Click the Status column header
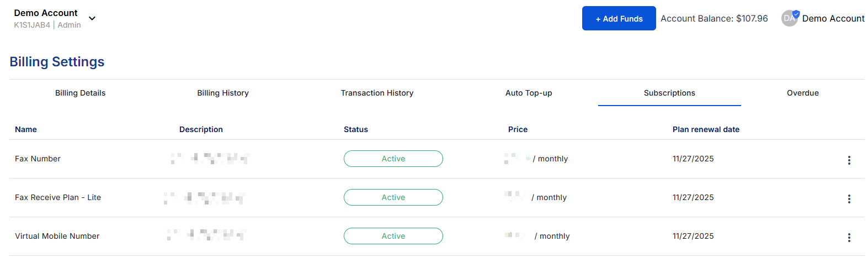The width and height of the screenshot is (868, 257). pyautogui.click(x=356, y=129)
